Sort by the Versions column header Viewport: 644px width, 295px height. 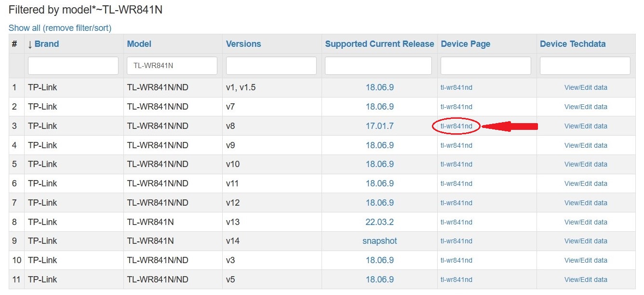[243, 44]
